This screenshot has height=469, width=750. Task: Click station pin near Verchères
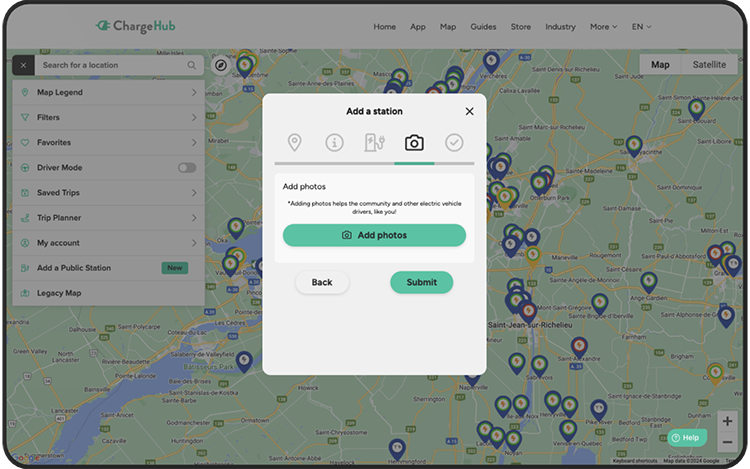[x=491, y=62]
